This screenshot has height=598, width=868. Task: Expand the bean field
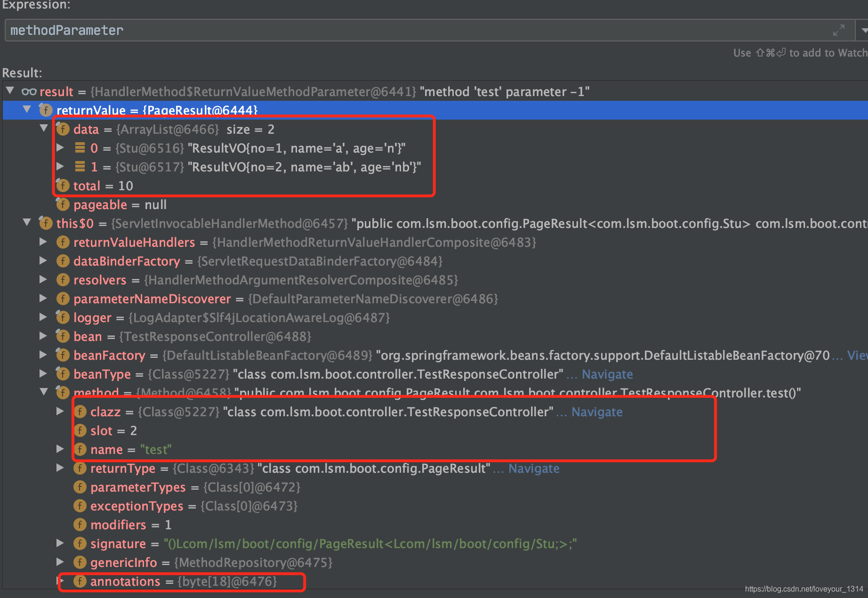pos(43,336)
